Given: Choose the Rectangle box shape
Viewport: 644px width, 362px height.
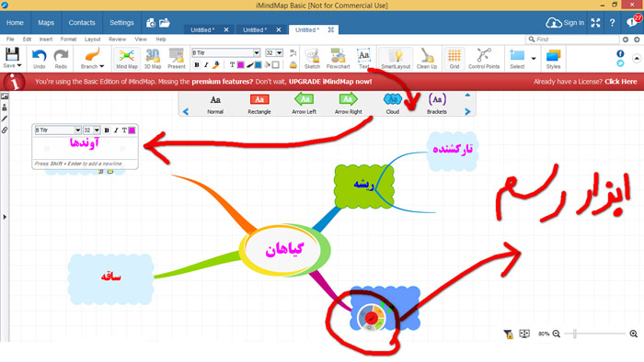Looking at the screenshot, I should point(259,104).
